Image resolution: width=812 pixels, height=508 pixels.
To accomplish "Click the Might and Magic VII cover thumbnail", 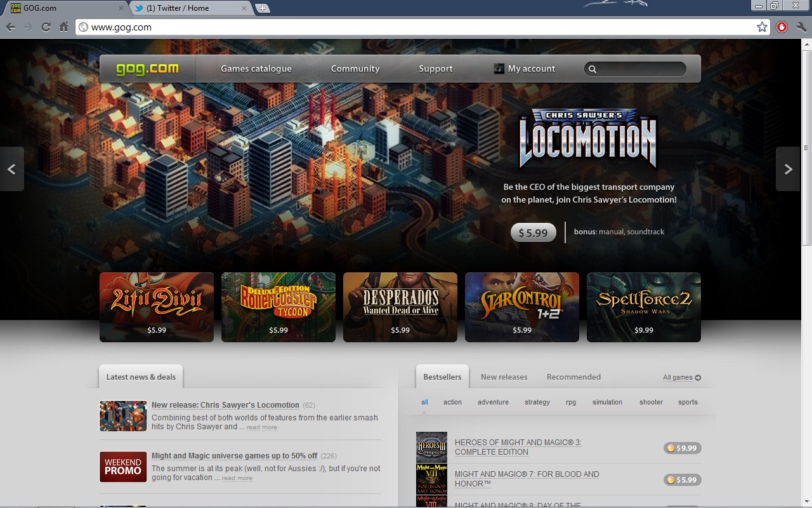I will point(431,479).
